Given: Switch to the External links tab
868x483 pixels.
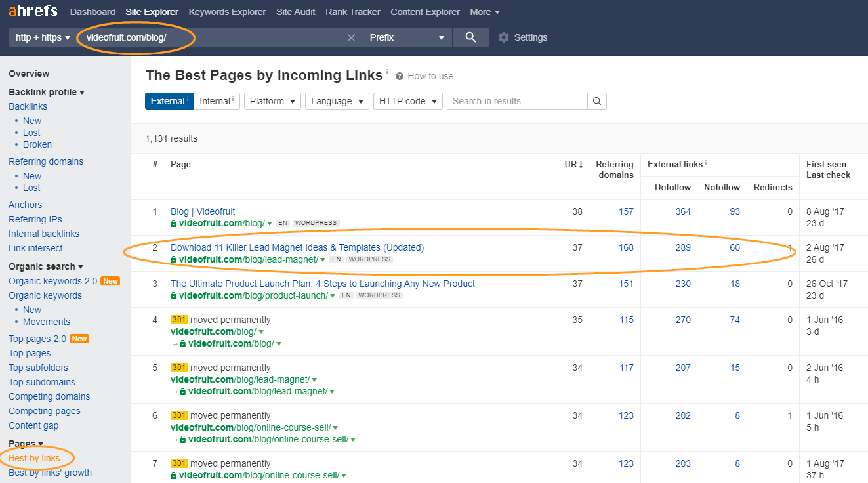Looking at the screenshot, I should click(169, 101).
